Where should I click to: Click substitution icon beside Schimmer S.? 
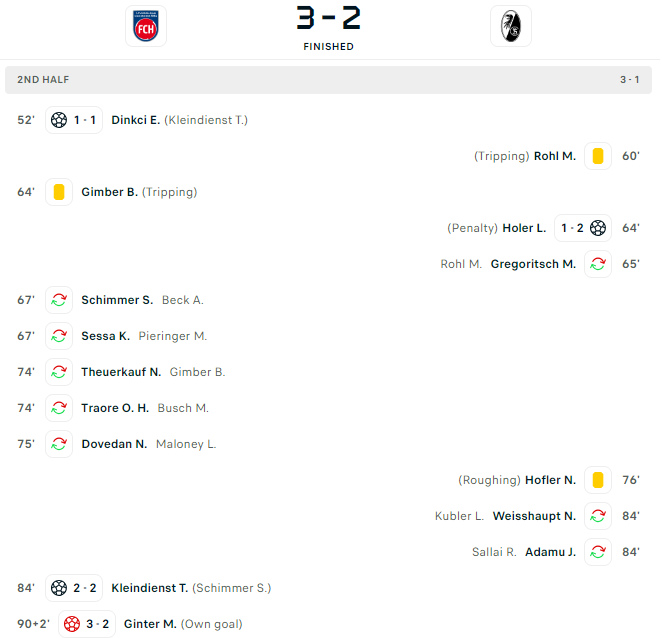point(59,300)
